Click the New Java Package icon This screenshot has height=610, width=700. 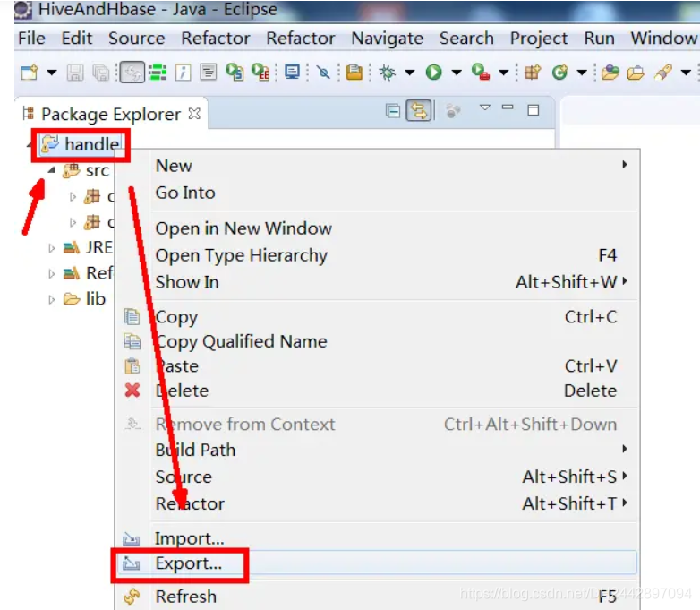point(533,72)
